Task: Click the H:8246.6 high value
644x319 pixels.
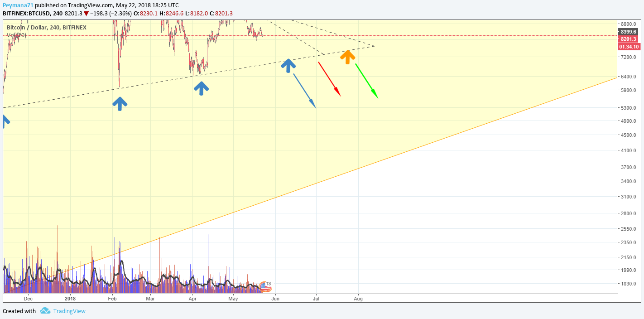Action: coord(172,14)
